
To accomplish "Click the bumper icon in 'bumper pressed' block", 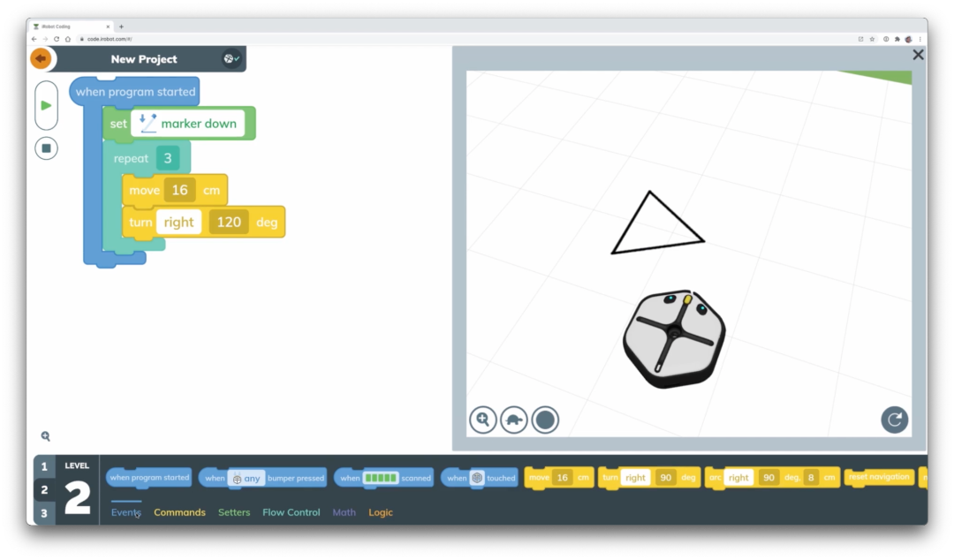I will 238,479.
